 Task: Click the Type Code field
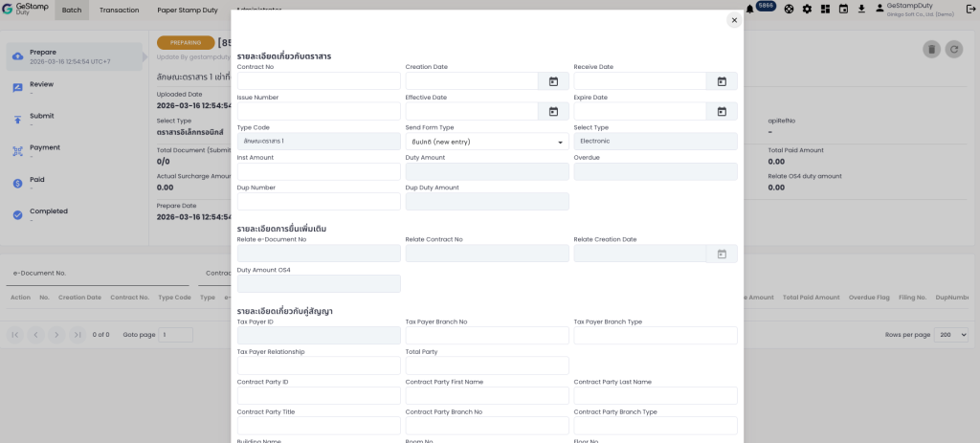[x=319, y=142]
